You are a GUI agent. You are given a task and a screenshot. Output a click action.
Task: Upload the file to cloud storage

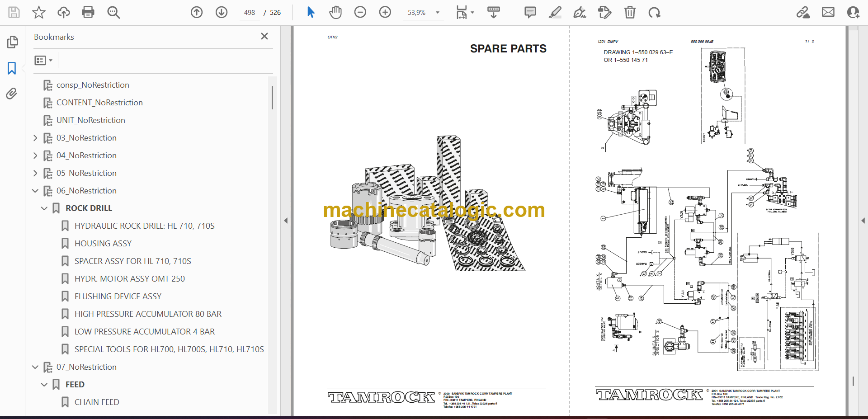(x=64, y=12)
